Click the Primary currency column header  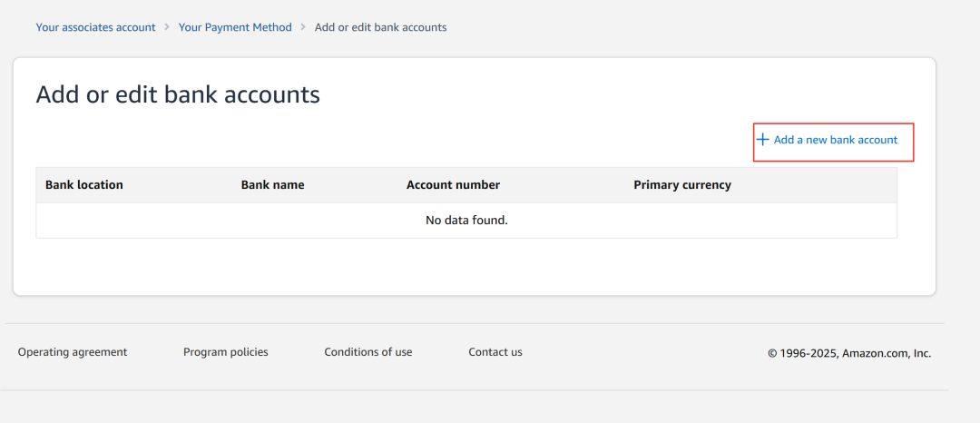[681, 185]
